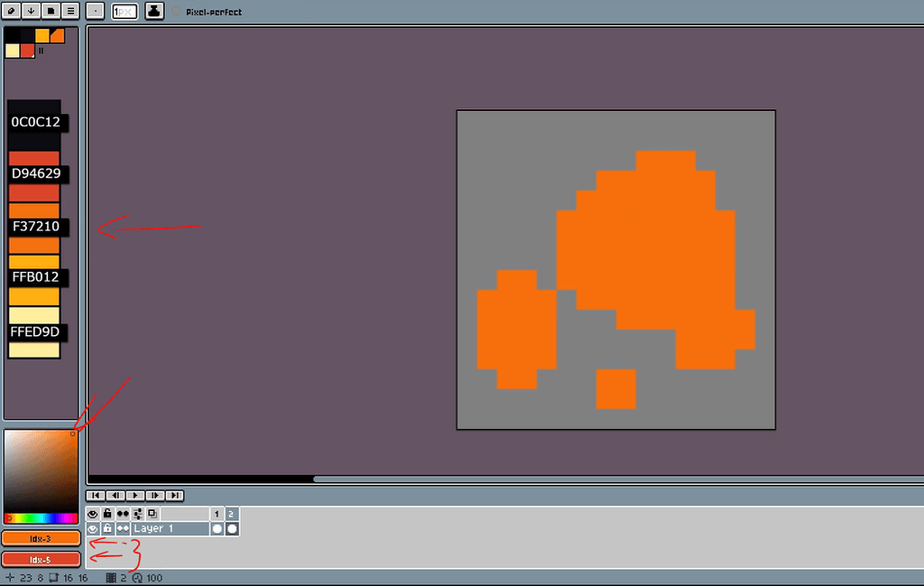Click the overlapping squares icon in the layer header
The image size is (924, 586).
pyautogui.click(x=152, y=513)
